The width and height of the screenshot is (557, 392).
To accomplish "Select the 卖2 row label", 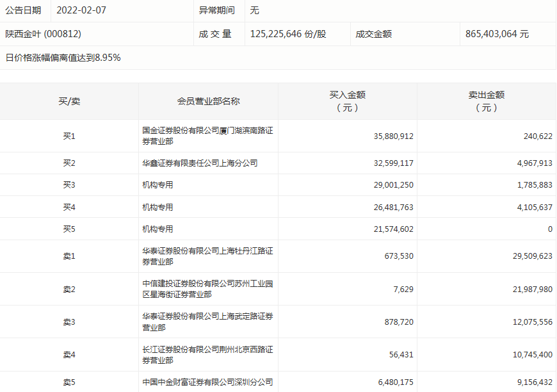I will [x=69, y=290].
